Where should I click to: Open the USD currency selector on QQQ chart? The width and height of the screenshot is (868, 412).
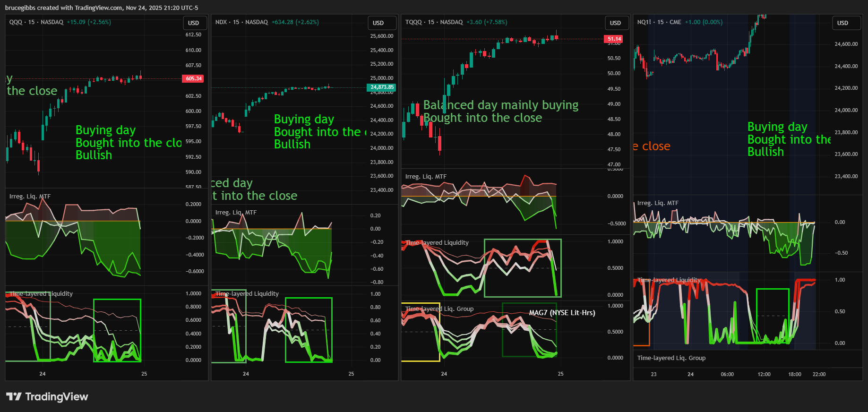194,23
